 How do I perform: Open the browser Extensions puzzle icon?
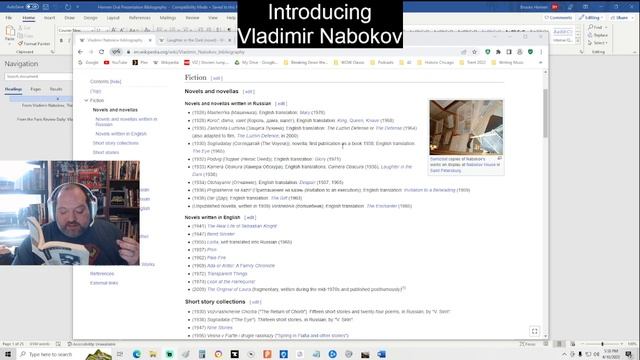(x=498, y=52)
